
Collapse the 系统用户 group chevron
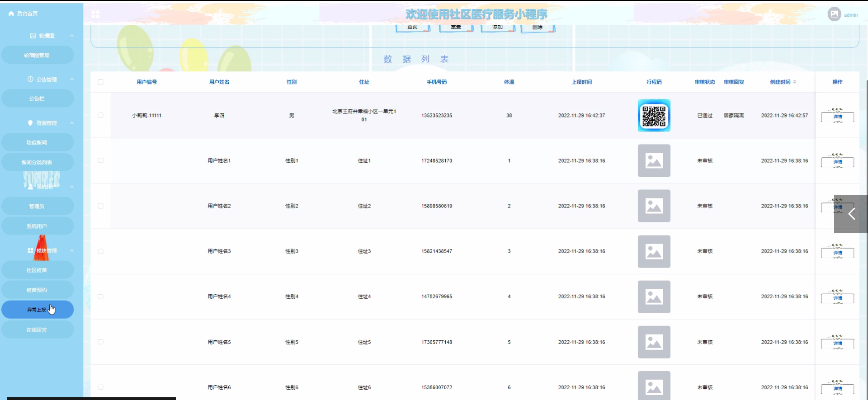pos(72,187)
